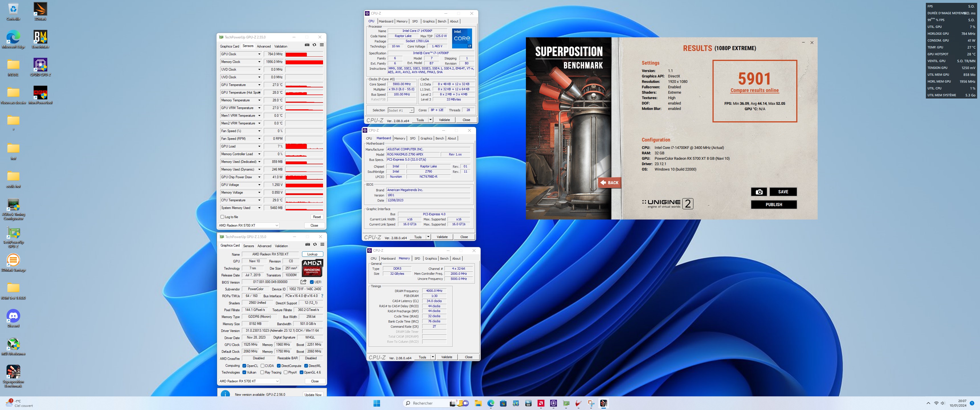Open the 3DMark desktop shortcut
This screenshot has height=410, width=980.
40,11
